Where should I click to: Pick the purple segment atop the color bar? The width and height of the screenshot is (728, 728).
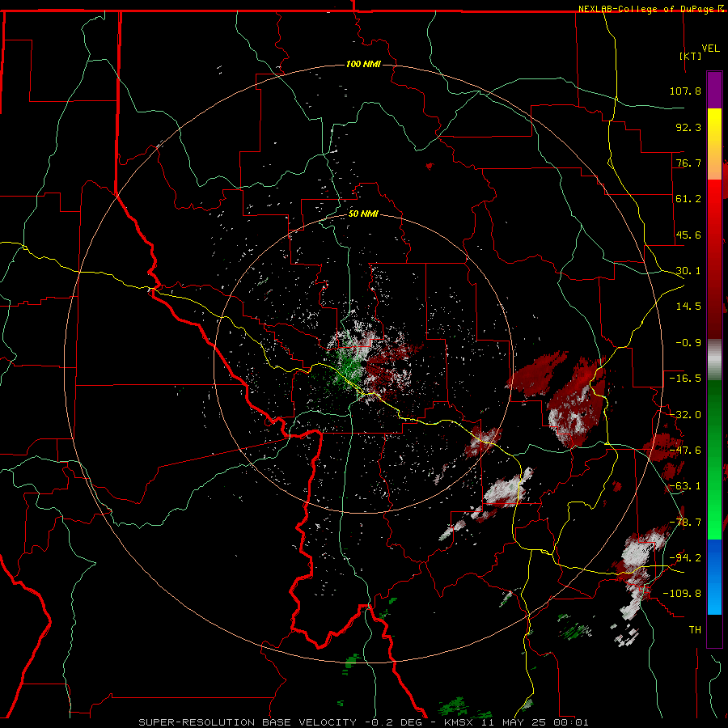pos(714,90)
